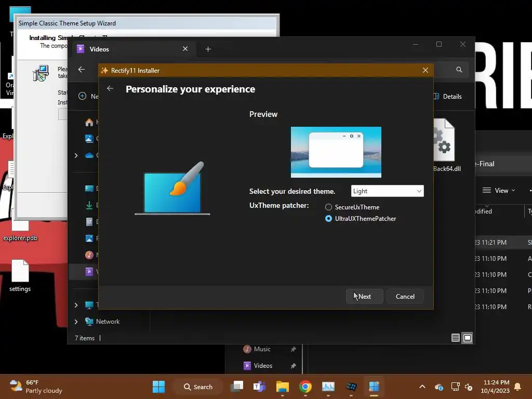Open the notification bell
The width and height of the screenshot is (532, 399).
518,387
